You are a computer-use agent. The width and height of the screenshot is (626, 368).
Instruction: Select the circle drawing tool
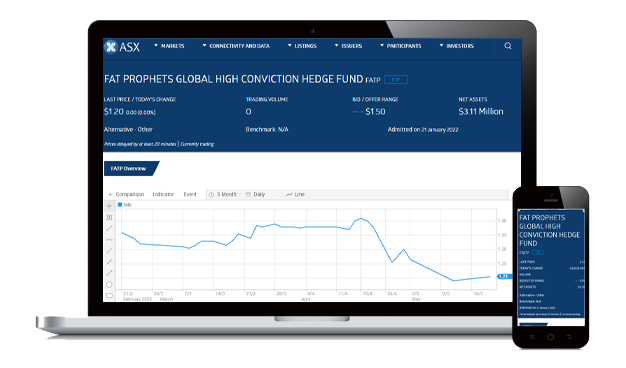pyautogui.click(x=109, y=284)
